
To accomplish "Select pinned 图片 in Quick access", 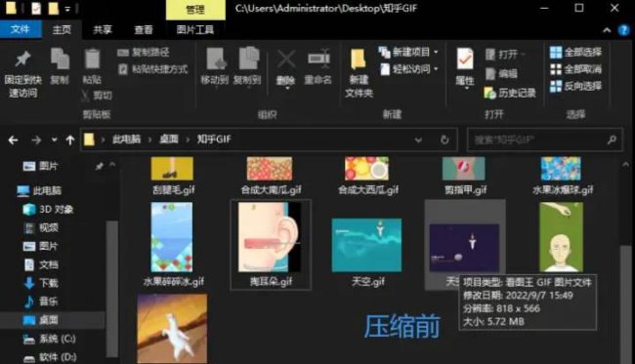I will pyautogui.click(x=40, y=166).
